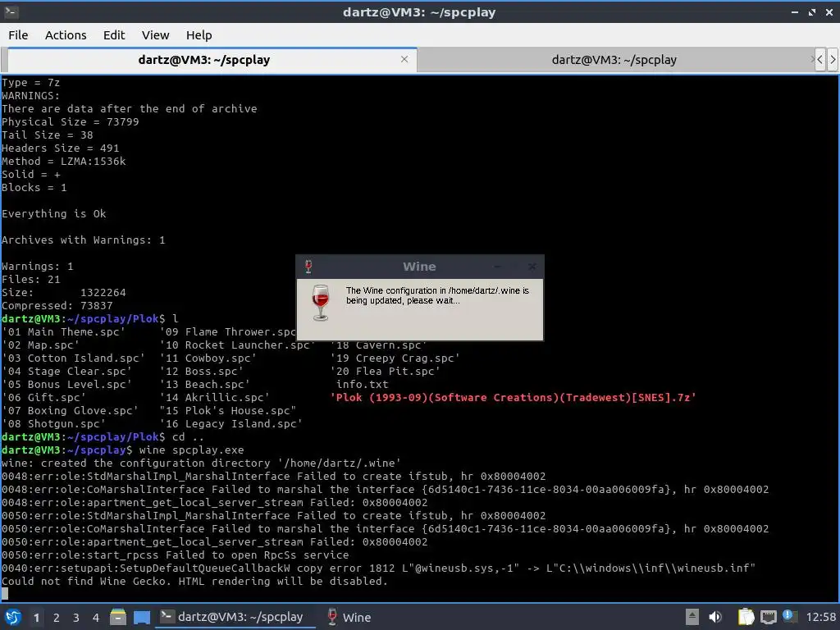Click the terminal icon in title bar
This screenshot has height=630, width=840.
tap(11, 11)
